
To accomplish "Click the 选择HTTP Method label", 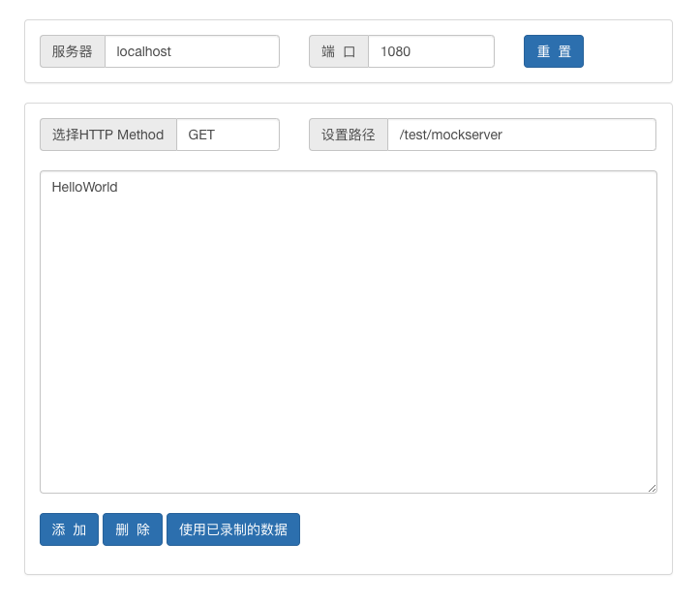I will tap(108, 135).
